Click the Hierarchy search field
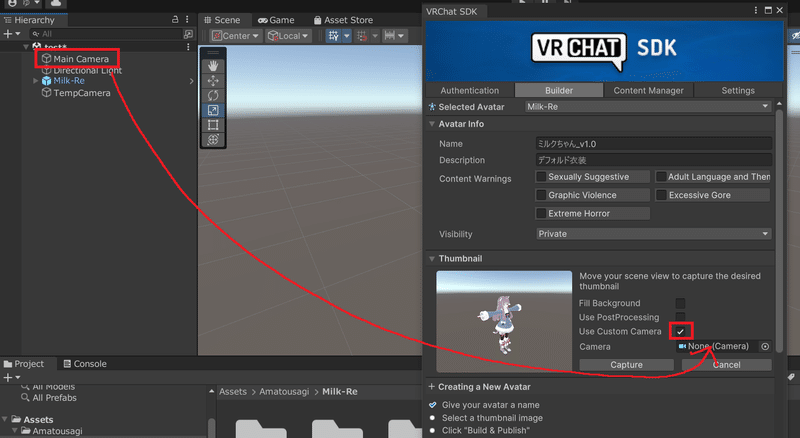 point(106,34)
